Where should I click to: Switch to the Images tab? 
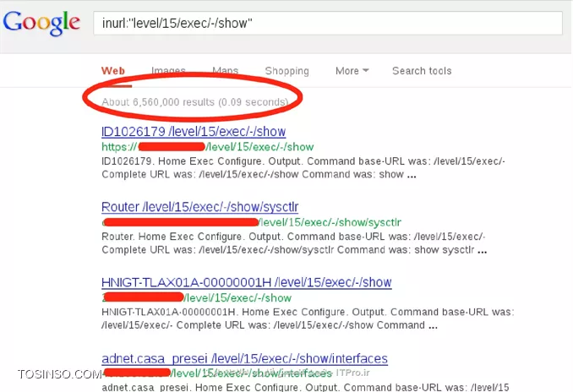[168, 70]
